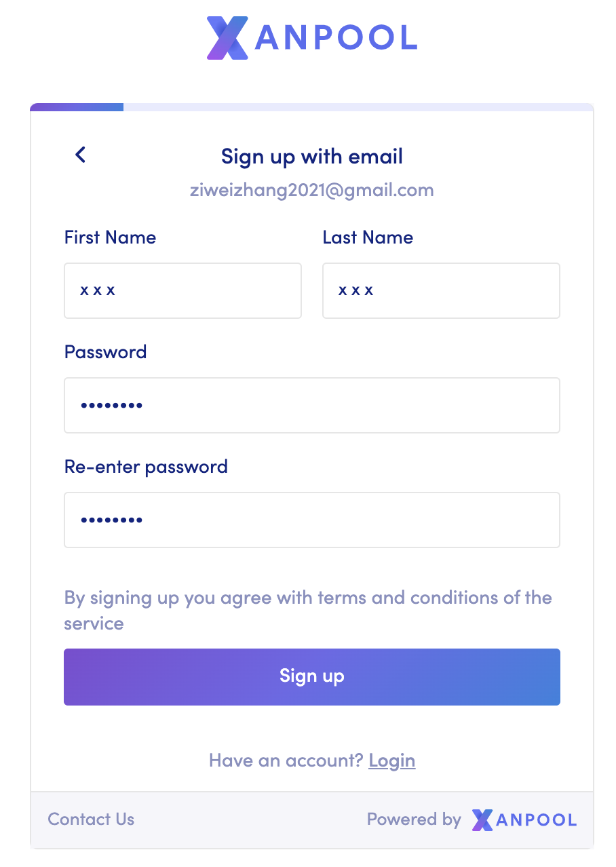
Task: Select the Re-enter password field
Action: [x=311, y=520]
